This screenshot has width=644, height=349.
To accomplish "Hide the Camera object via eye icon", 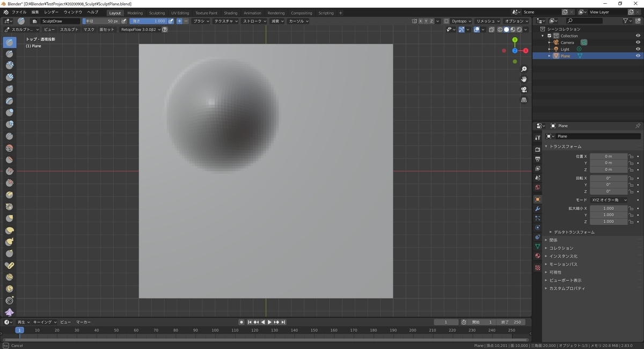I will (x=638, y=42).
